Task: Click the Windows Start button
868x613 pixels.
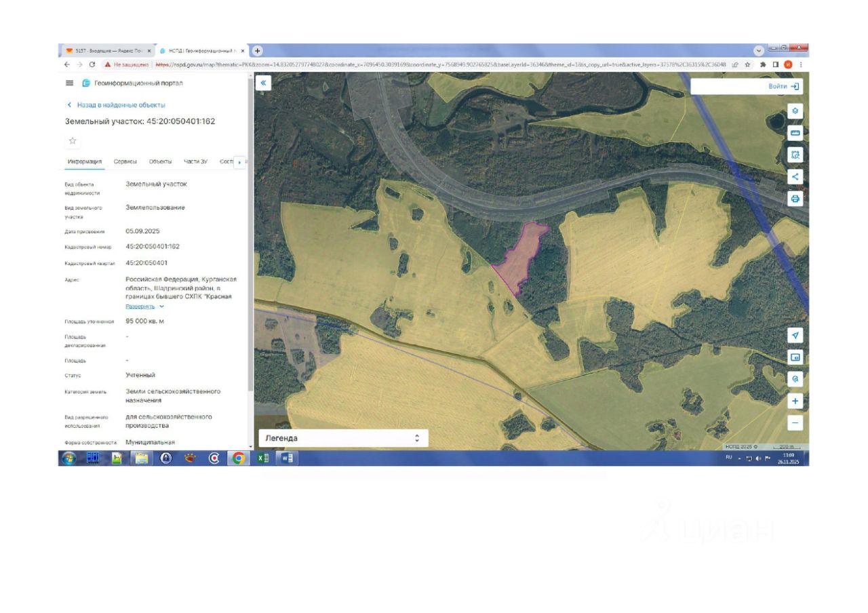Action: 68,458
